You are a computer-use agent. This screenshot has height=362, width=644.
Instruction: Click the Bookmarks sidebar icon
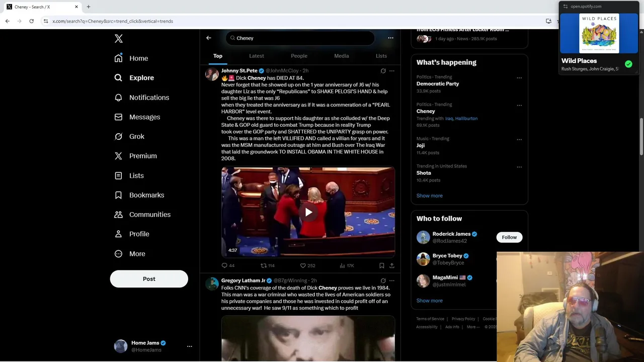(118, 195)
